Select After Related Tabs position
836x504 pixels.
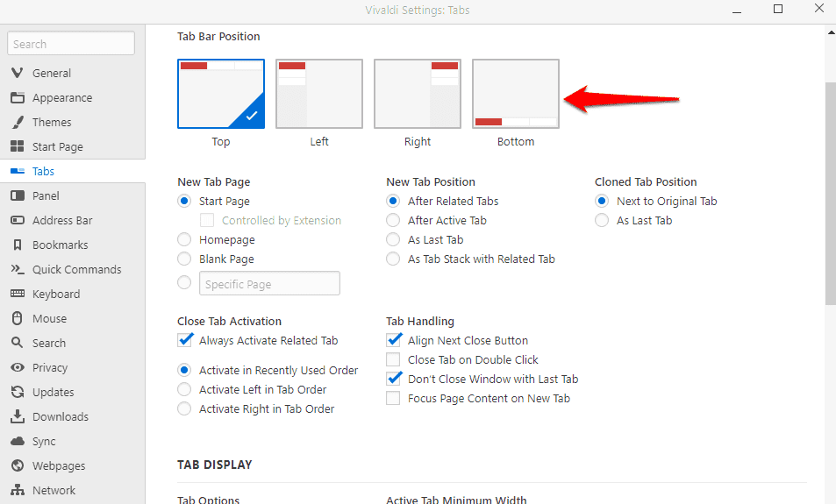click(393, 201)
